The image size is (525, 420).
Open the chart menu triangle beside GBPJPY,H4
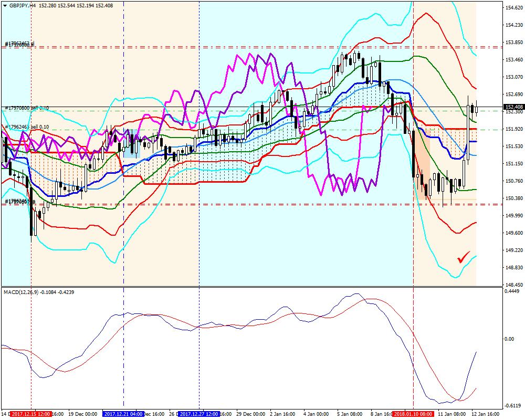click(x=5, y=6)
